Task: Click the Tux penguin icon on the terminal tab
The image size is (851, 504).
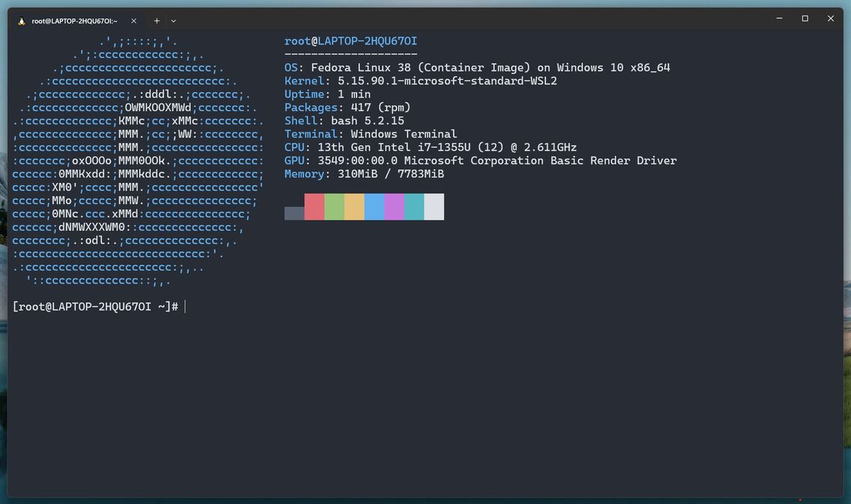Action: coord(20,21)
